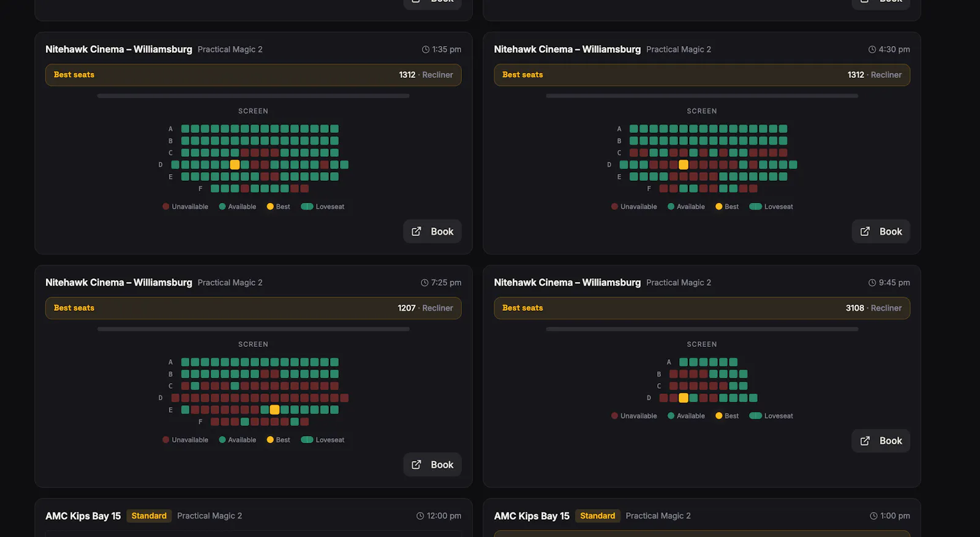
Task: Select the yellow best seat in 7:25 pm map
Action: [274, 410]
